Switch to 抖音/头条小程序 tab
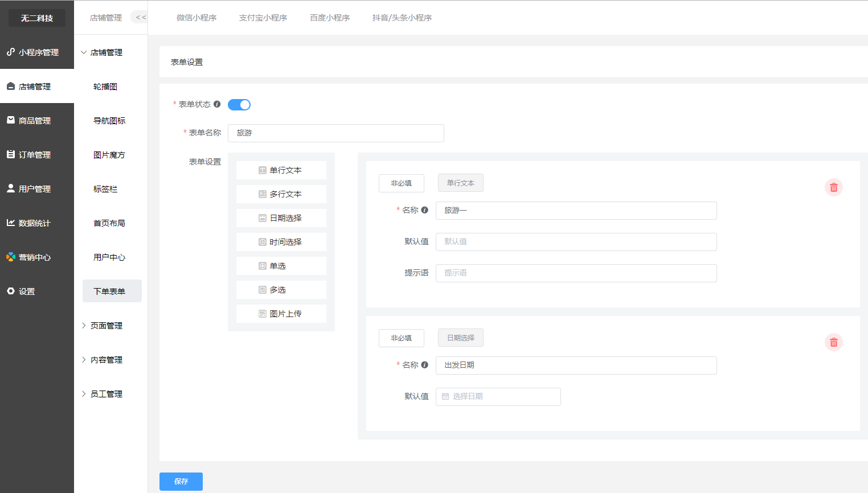This screenshot has height=493, width=868. tap(402, 18)
